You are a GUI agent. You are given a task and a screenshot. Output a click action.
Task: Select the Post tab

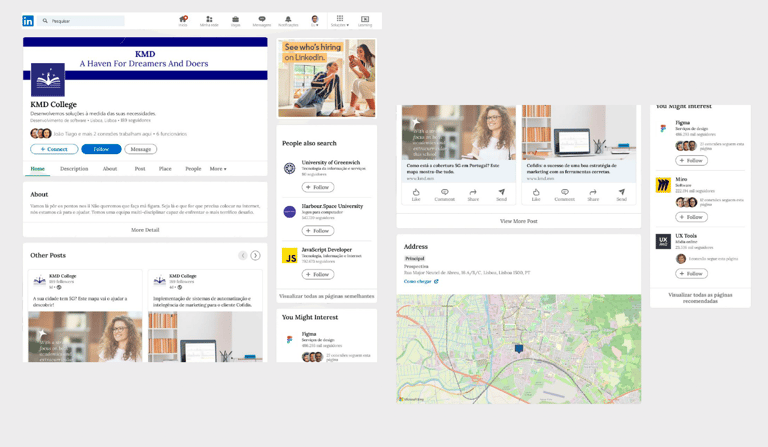point(140,168)
